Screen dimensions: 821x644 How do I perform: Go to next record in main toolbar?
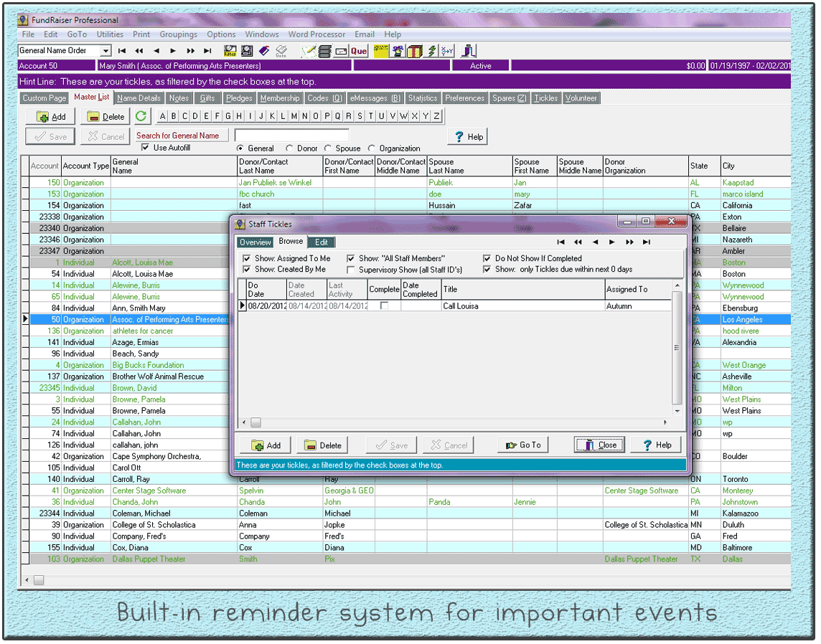pyautogui.click(x=173, y=51)
